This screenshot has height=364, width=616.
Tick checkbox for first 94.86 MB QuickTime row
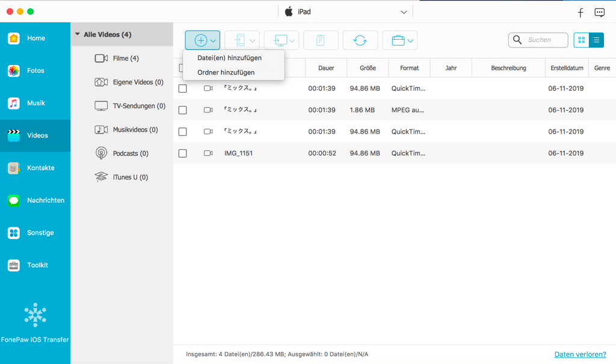(183, 88)
